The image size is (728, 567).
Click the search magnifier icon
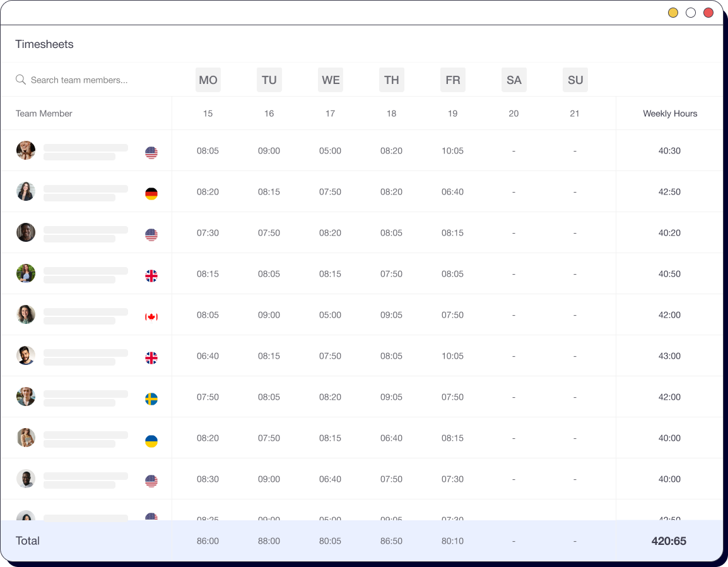pos(21,80)
